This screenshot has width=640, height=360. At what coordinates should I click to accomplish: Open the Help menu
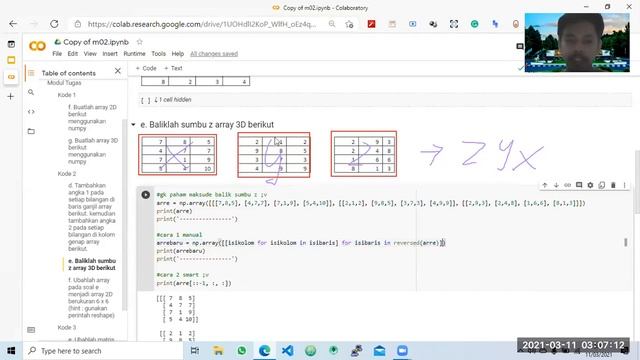[x=178, y=54]
